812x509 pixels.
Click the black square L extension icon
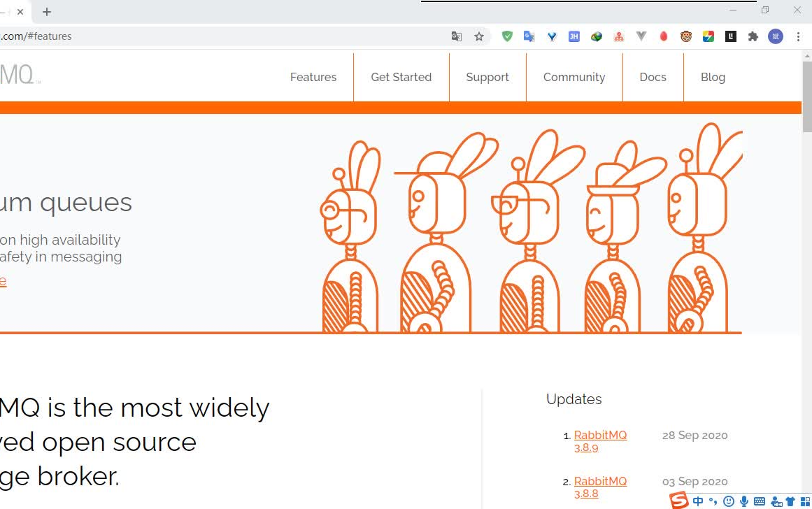click(x=731, y=36)
